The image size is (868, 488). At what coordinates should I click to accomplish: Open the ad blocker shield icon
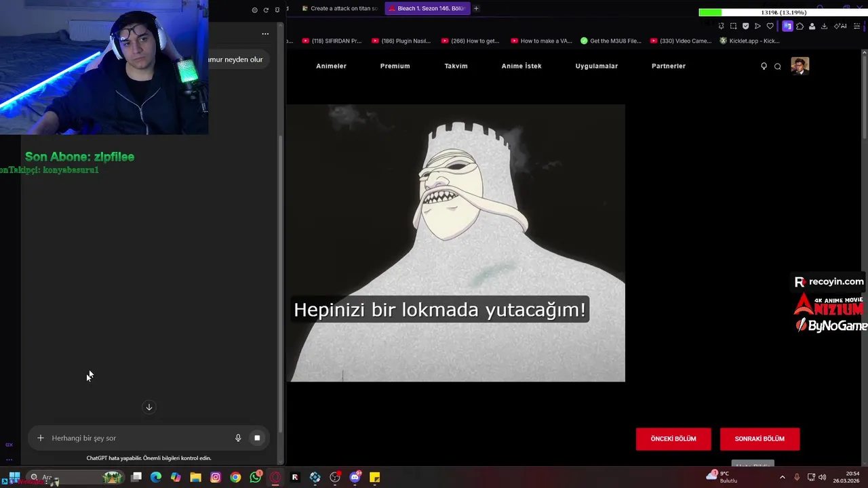[x=745, y=26]
